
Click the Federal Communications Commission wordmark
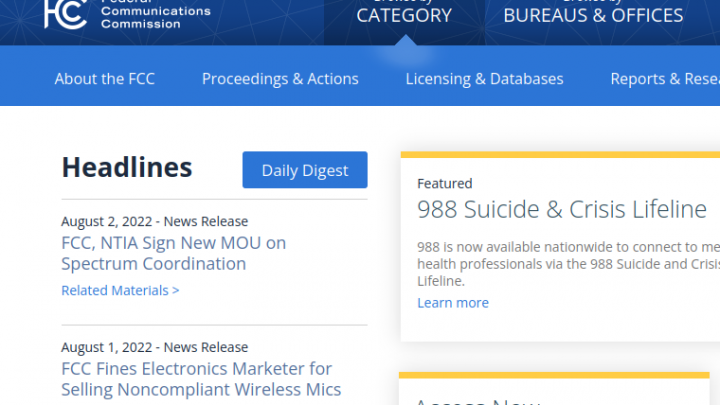tap(155, 13)
